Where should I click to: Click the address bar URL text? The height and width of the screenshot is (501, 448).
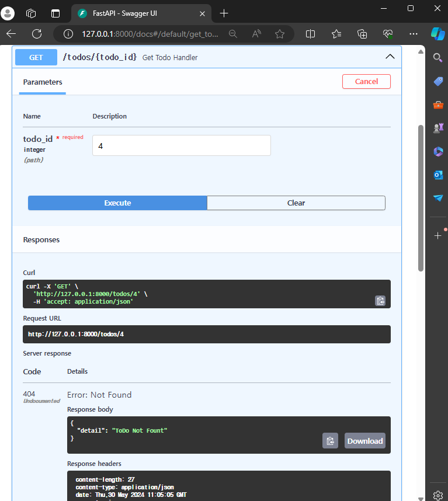150,34
